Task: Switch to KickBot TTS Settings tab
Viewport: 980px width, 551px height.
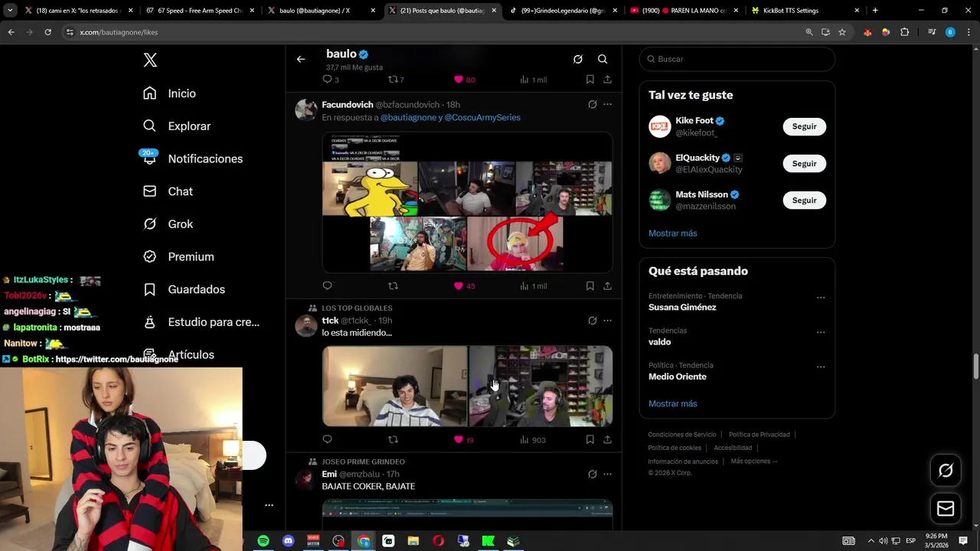Action: (804, 11)
